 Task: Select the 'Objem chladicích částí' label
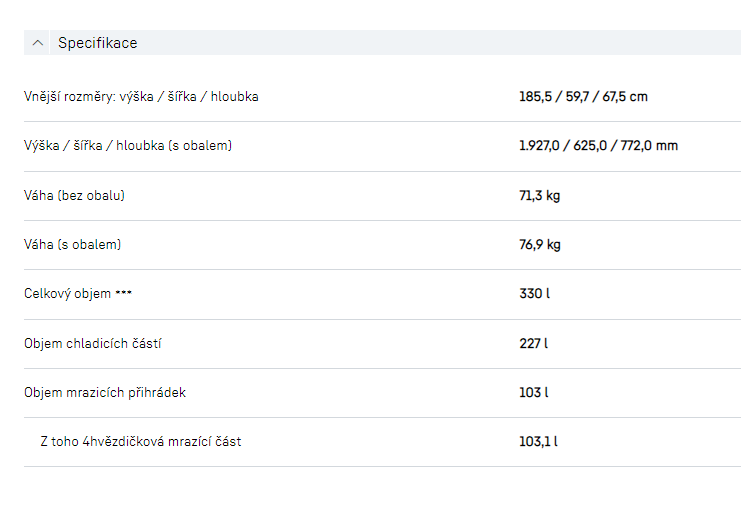click(x=92, y=343)
